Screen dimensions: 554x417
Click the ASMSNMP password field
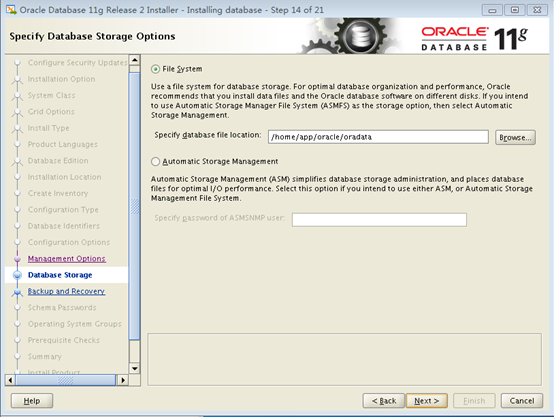pyautogui.click(x=379, y=219)
